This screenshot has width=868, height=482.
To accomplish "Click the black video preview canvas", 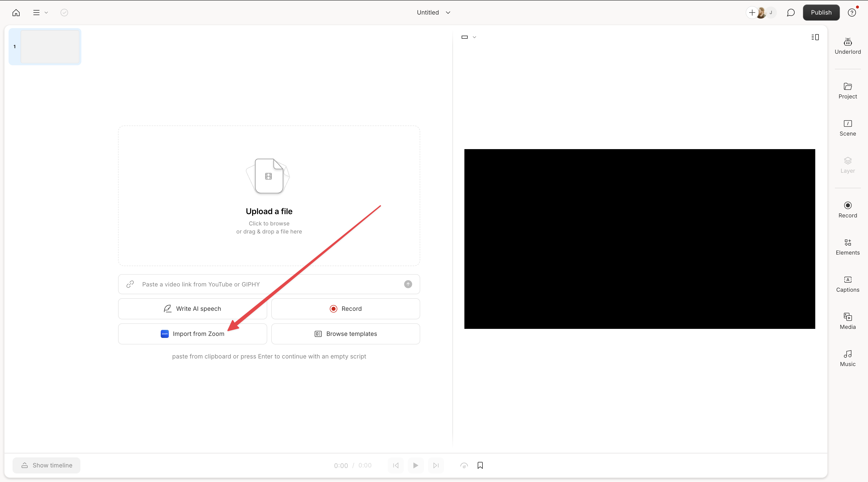I will point(639,239).
